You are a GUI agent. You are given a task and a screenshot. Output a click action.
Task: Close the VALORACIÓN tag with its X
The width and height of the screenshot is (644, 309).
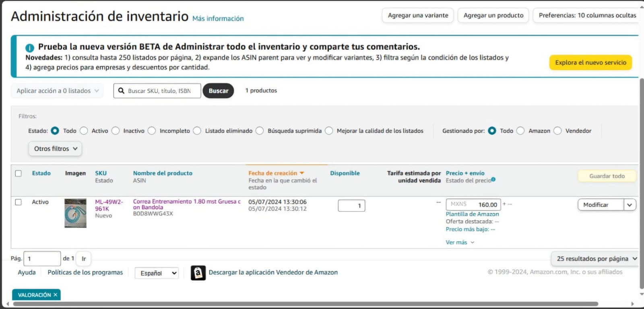click(x=56, y=295)
